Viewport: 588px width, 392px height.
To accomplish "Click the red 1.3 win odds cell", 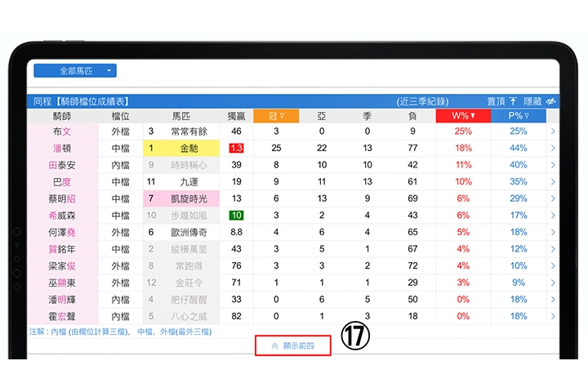I will 236,148.
